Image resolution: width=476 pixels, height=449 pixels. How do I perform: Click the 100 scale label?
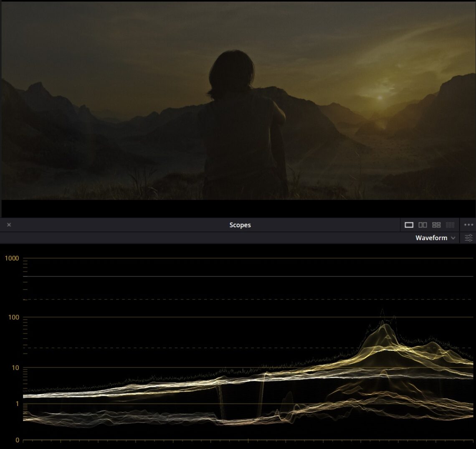coord(14,317)
